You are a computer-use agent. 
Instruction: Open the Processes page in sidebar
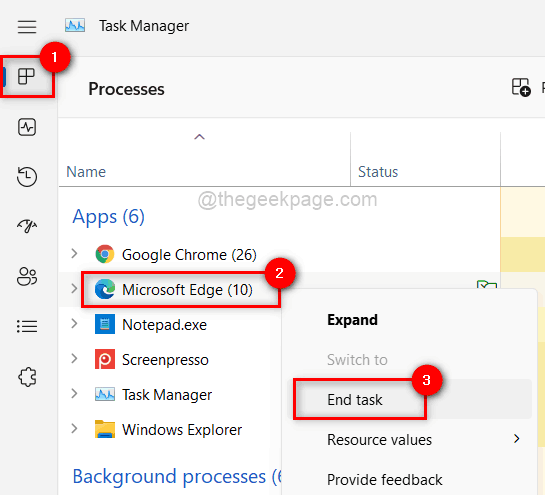(x=27, y=76)
